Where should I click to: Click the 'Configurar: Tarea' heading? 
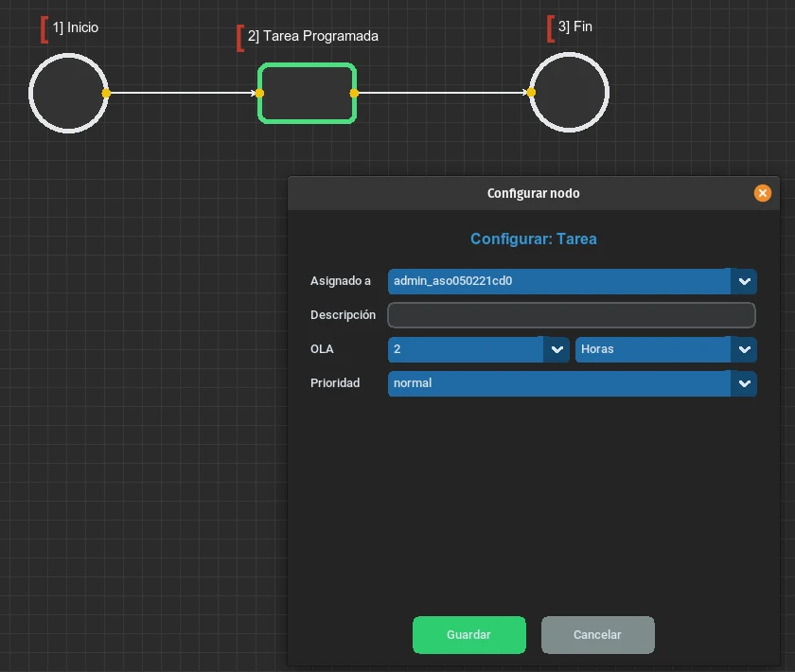[x=534, y=239]
